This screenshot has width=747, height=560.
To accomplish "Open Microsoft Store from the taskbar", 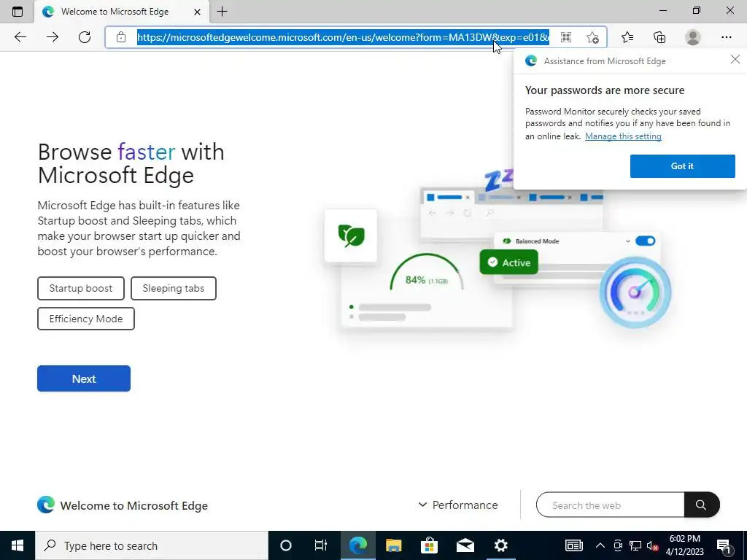I will coord(429,545).
